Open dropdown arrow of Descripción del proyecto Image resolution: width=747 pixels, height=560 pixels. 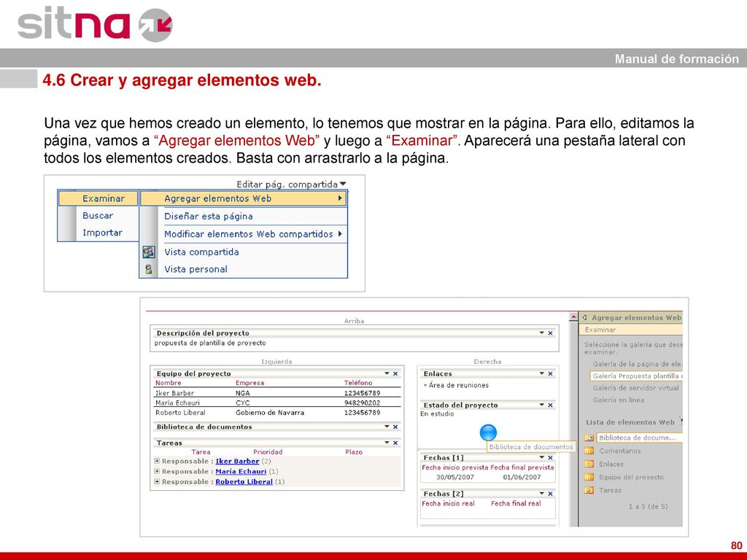542,332
